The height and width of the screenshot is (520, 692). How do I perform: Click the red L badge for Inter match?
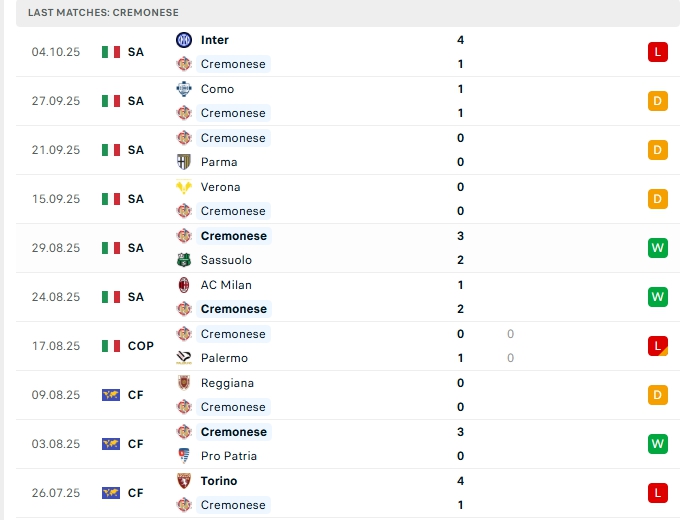(657, 52)
